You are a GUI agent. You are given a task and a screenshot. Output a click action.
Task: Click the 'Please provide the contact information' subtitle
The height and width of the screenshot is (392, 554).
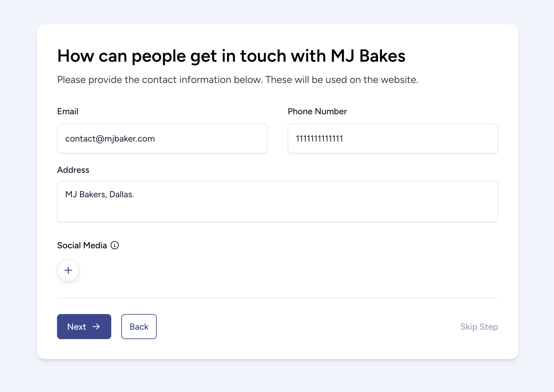pyautogui.click(x=238, y=80)
